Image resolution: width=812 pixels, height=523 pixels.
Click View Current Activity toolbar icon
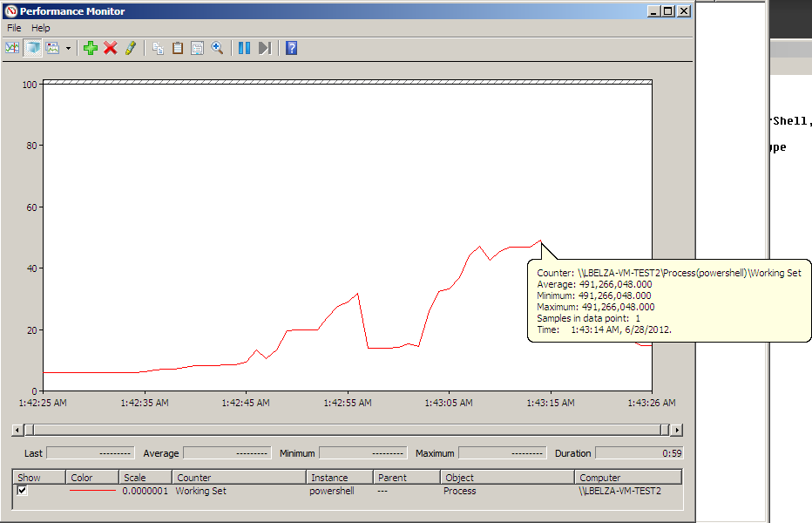[x=12, y=48]
